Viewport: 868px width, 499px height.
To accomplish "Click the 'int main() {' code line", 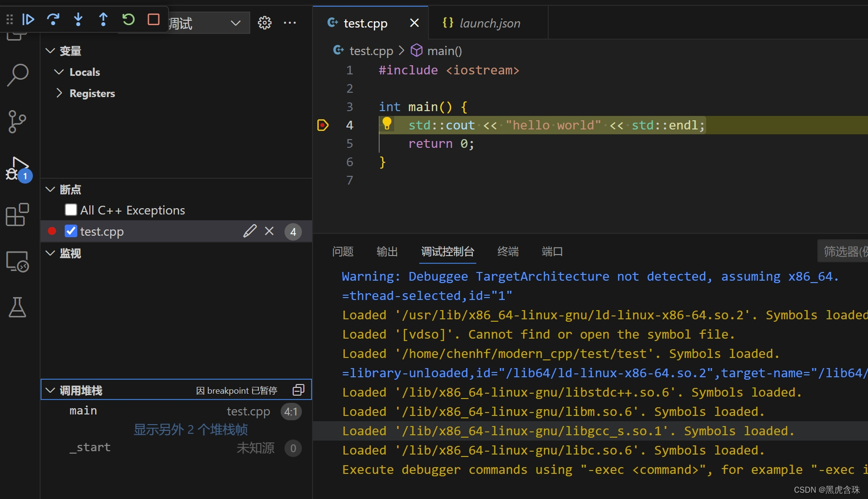I will click(423, 107).
